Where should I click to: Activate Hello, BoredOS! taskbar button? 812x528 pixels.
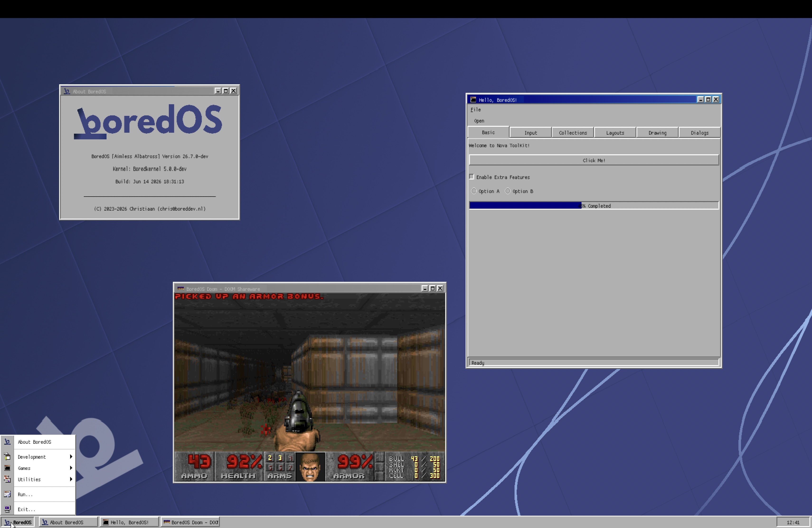[129, 522]
